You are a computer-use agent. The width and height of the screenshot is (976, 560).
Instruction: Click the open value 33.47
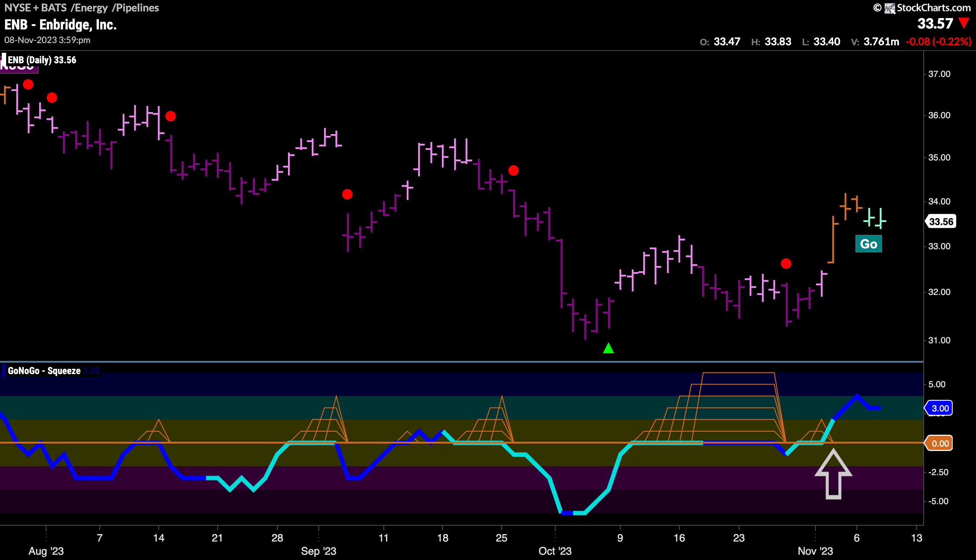coord(727,42)
